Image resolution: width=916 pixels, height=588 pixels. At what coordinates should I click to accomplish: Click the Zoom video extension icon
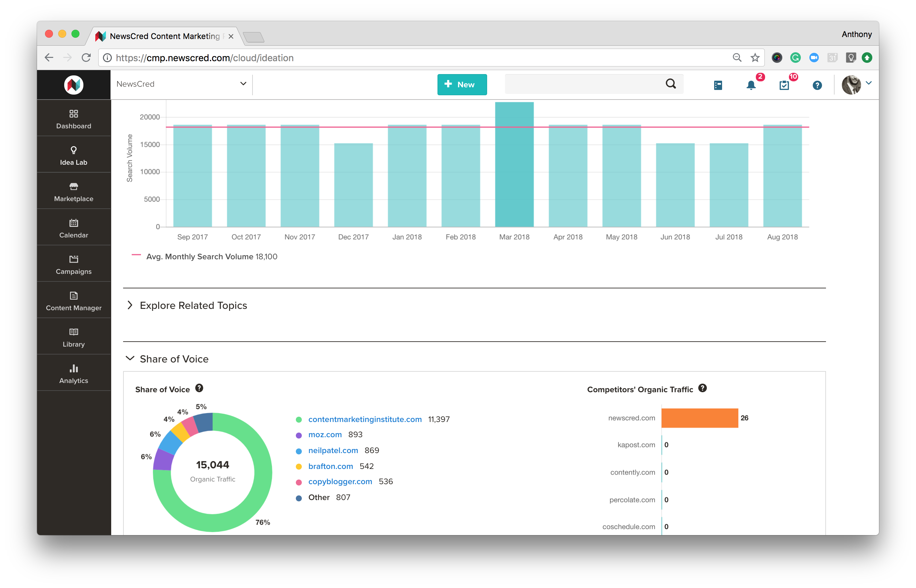[814, 58]
